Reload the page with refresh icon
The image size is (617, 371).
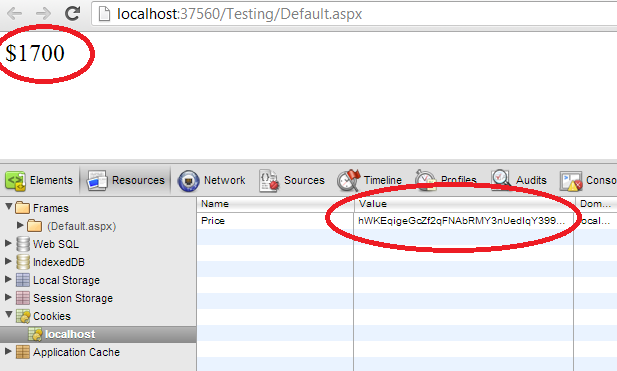click(x=72, y=13)
